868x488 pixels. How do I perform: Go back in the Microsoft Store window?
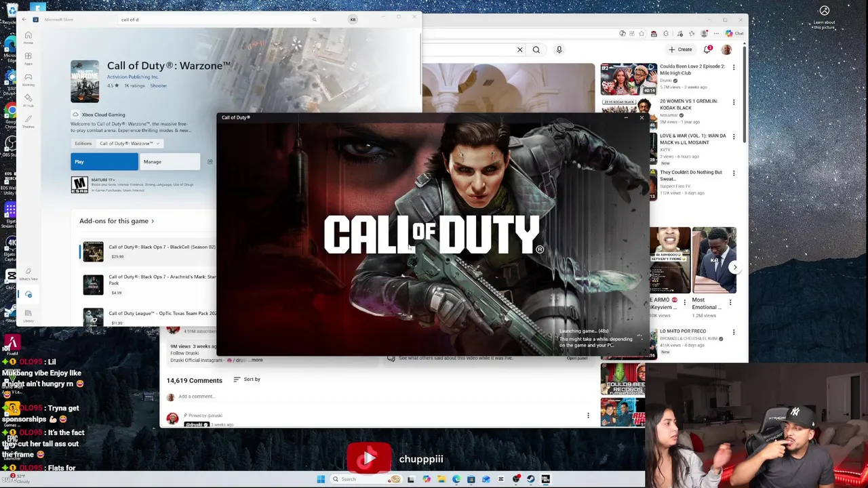pos(24,20)
